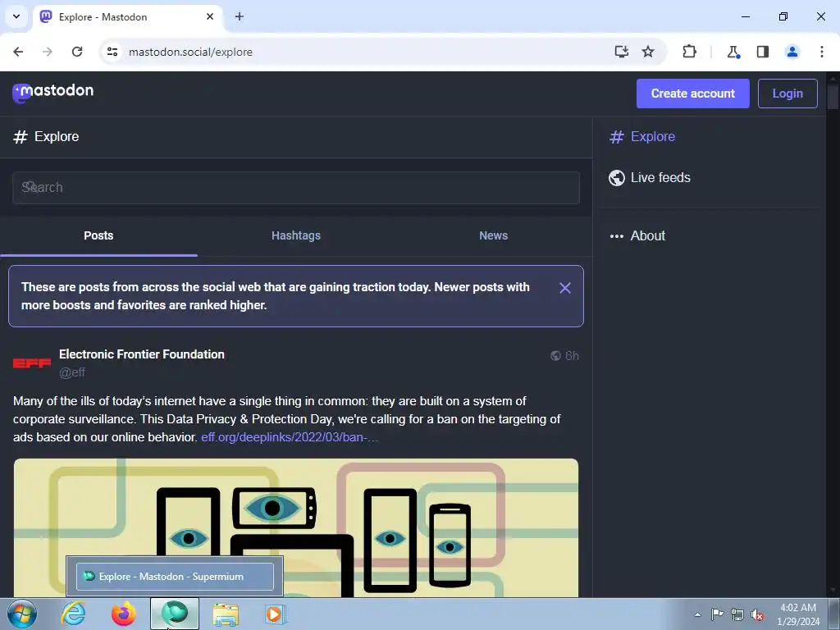
Task: Click the Mastodon logo
Action: pyautogui.click(x=52, y=92)
